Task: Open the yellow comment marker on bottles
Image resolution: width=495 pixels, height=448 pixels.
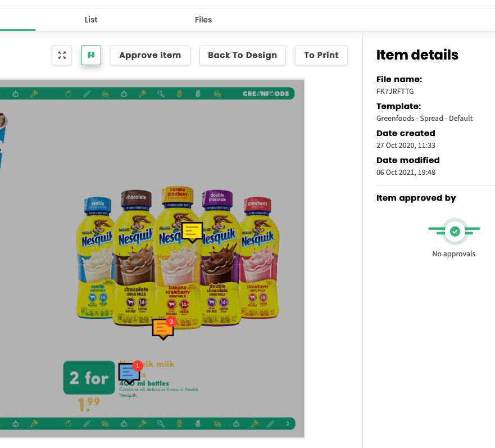Action: click(x=192, y=232)
